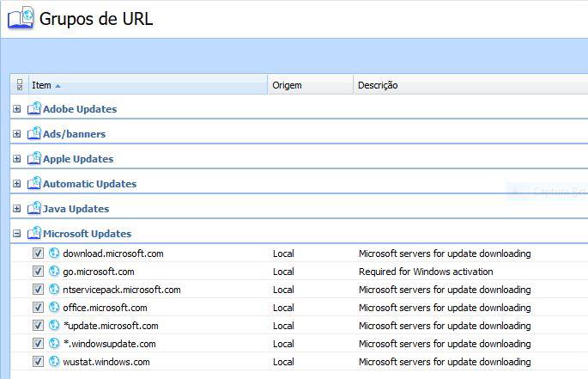Click globe icon beside office.microsoft.com
The width and height of the screenshot is (588, 379).
(x=54, y=308)
